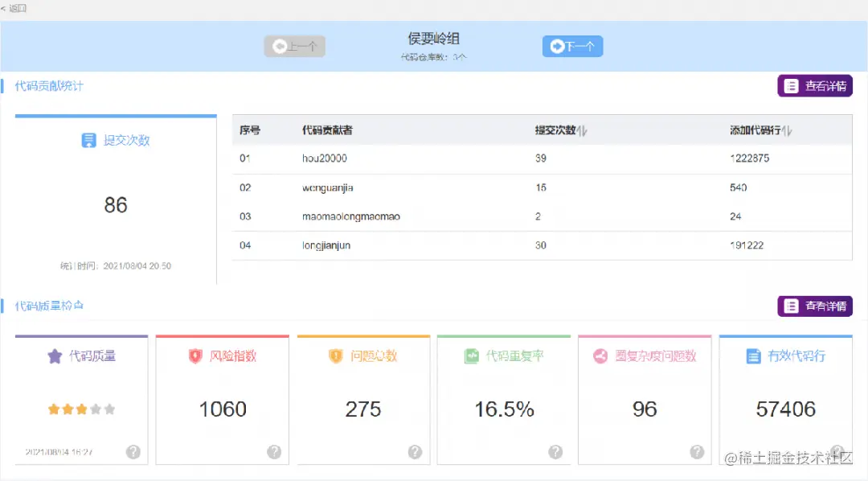
Task: Click the 代码贡献者 column header
Action: (327, 130)
